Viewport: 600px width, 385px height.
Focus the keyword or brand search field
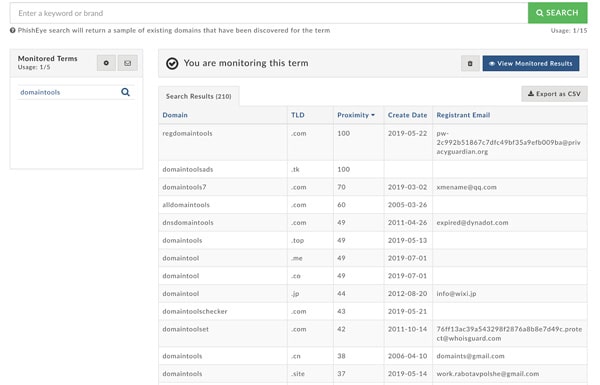[269, 13]
